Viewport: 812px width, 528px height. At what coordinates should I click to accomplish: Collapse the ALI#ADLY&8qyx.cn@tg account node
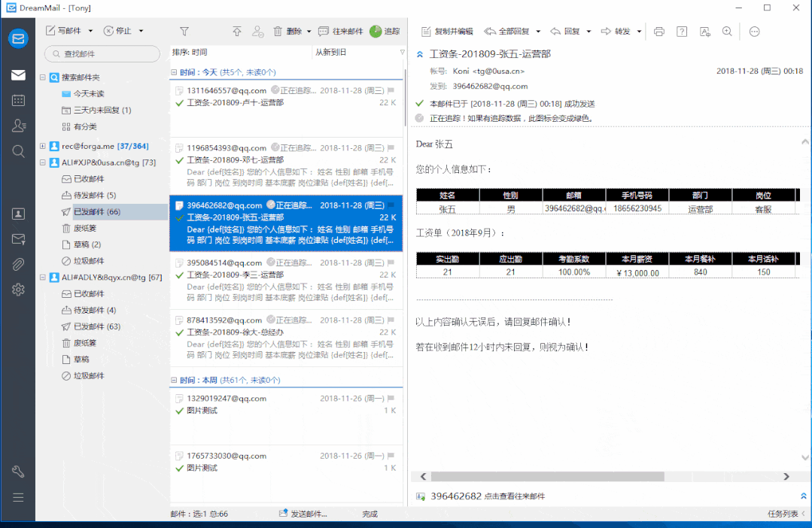point(42,278)
